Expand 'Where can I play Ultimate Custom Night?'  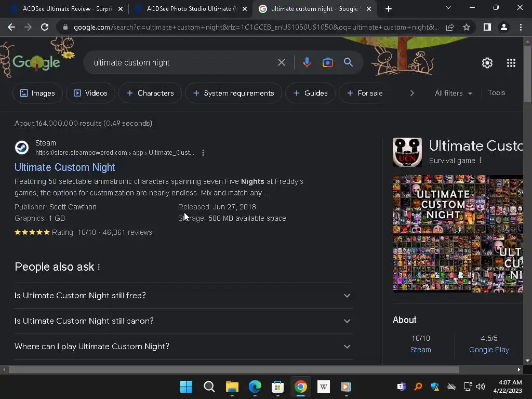click(x=183, y=347)
